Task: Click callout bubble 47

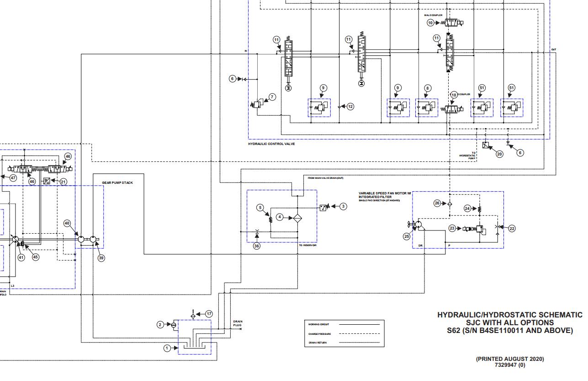Action: point(13,177)
